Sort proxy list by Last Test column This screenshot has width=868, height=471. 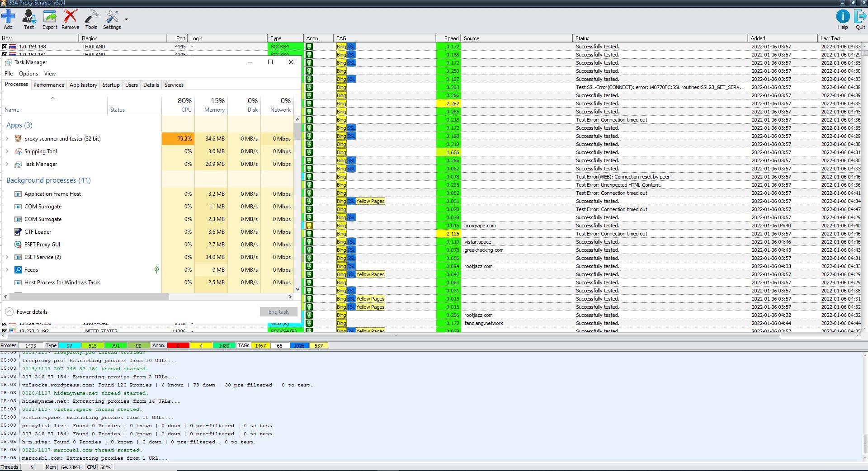tap(840, 38)
